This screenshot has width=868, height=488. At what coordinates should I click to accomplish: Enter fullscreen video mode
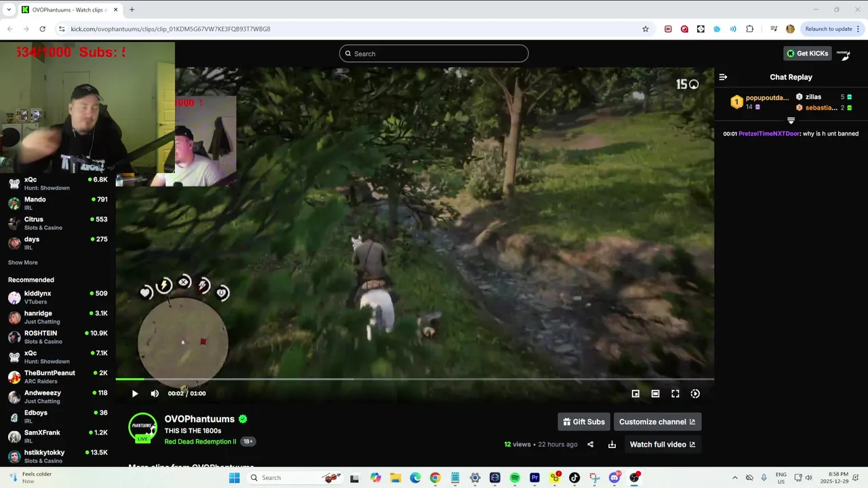[x=675, y=394]
